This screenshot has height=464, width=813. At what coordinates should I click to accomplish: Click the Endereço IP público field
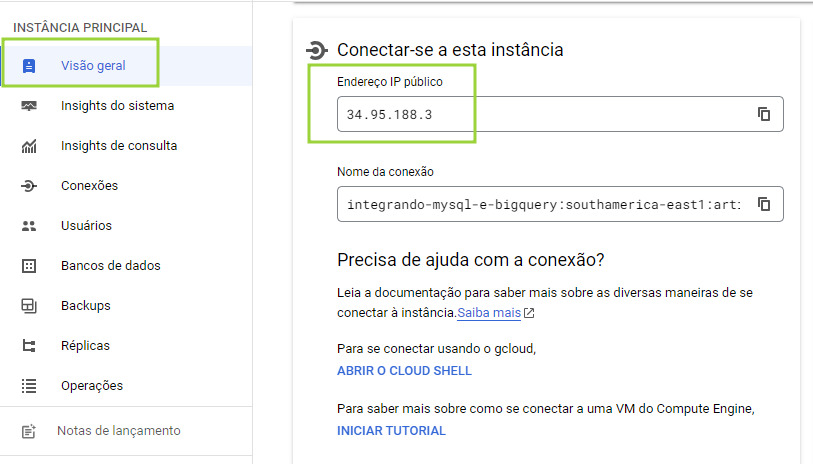coord(540,114)
